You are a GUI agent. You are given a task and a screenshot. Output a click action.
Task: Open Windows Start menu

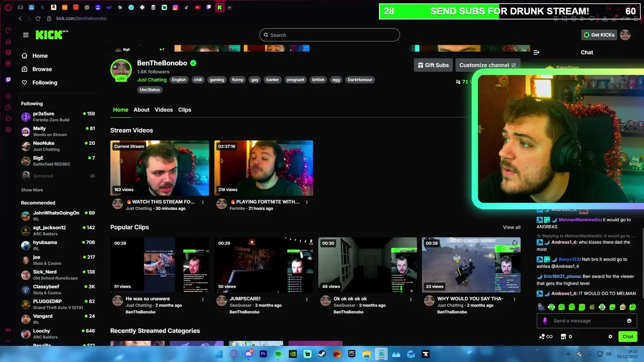pyautogui.click(x=219, y=354)
